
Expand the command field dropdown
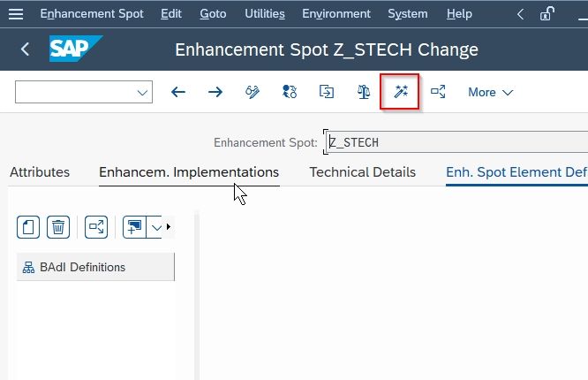tap(142, 93)
